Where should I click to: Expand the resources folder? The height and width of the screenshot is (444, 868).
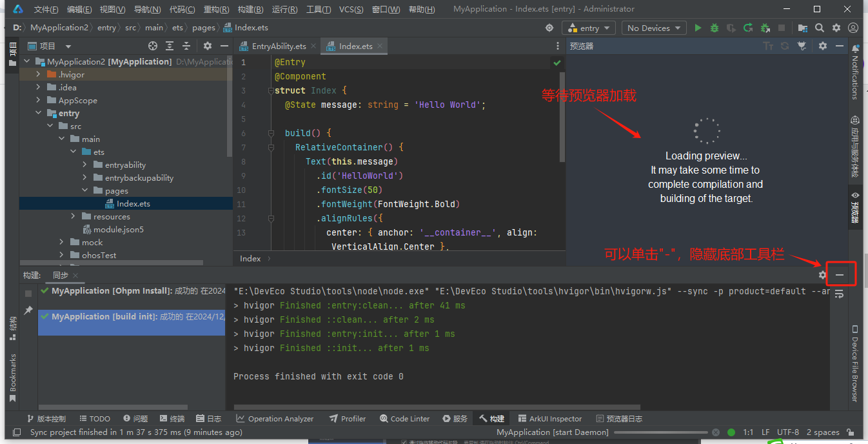click(x=74, y=217)
